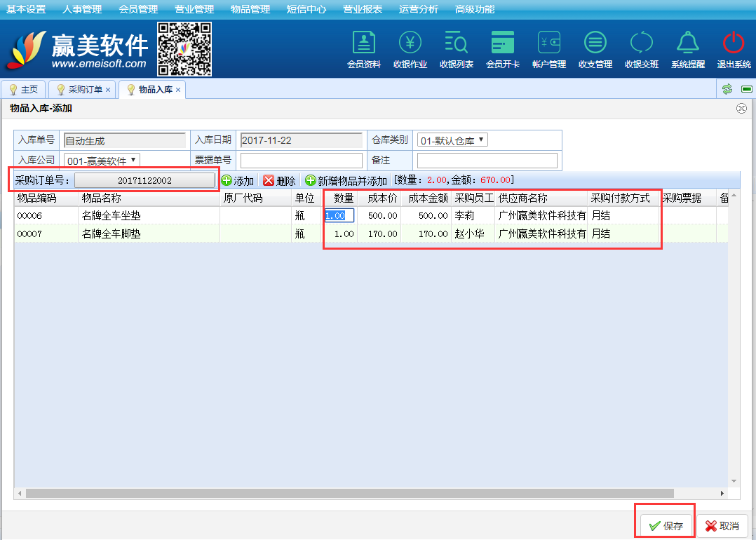
Task: Click the 票据单号 input field
Action: (x=302, y=161)
